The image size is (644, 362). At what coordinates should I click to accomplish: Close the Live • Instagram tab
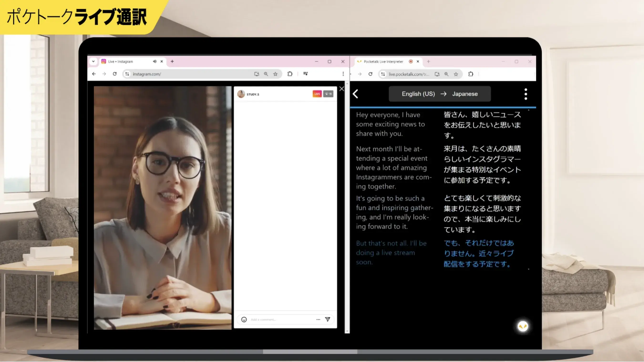coord(162,61)
